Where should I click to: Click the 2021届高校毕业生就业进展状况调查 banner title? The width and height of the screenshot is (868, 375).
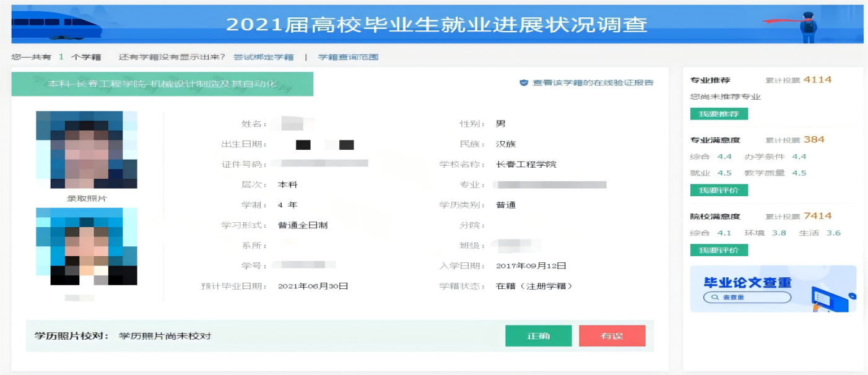pyautogui.click(x=436, y=25)
